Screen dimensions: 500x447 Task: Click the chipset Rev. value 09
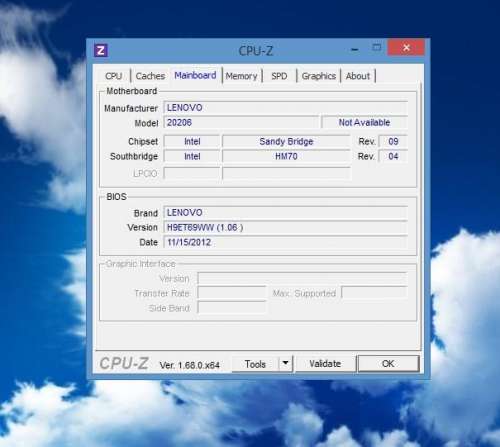(393, 141)
